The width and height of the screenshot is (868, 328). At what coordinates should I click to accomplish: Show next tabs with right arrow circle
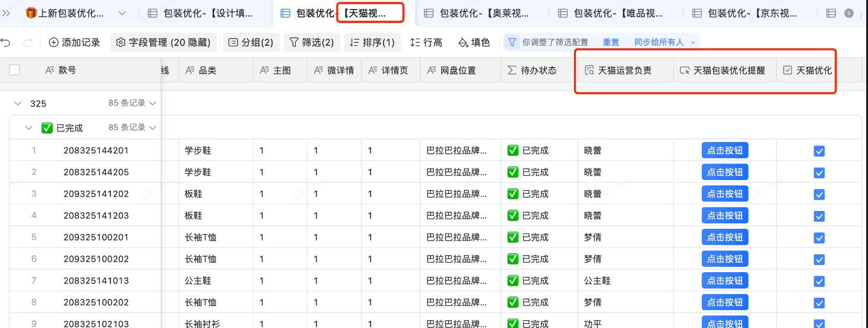(x=848, y=13)
